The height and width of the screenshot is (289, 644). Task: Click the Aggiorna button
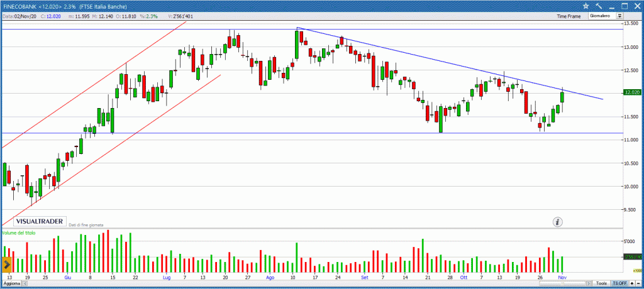click(x=11, y=284)
